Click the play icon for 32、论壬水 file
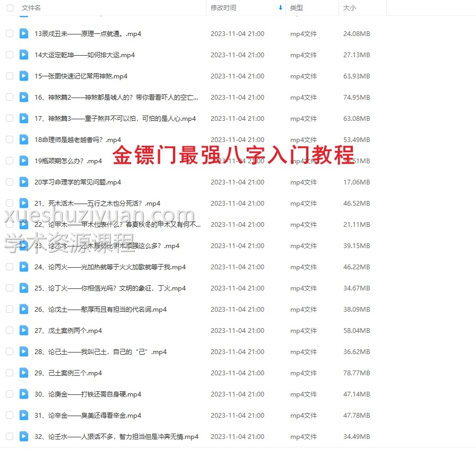 [x=23, y=436]
